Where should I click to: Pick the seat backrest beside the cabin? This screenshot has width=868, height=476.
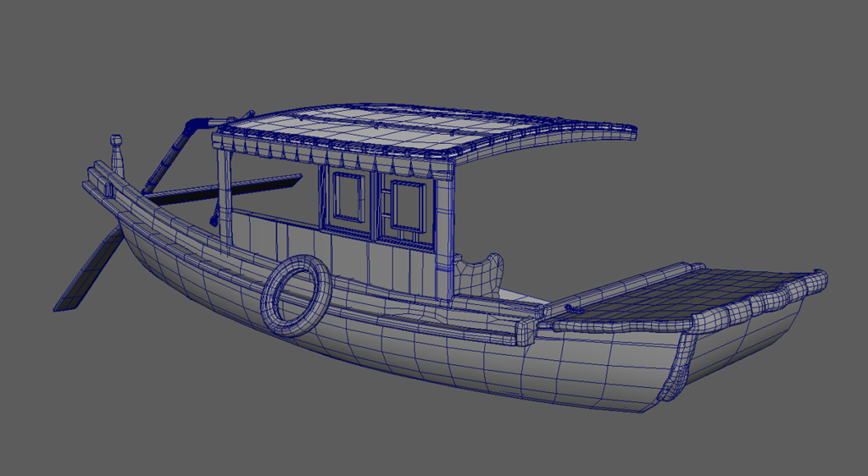pos(480,274)
